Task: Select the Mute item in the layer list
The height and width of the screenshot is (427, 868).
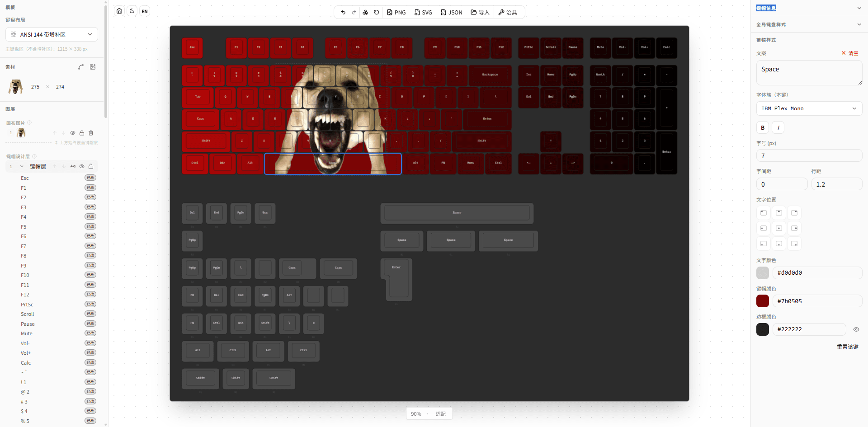Action: click(27, 333)
